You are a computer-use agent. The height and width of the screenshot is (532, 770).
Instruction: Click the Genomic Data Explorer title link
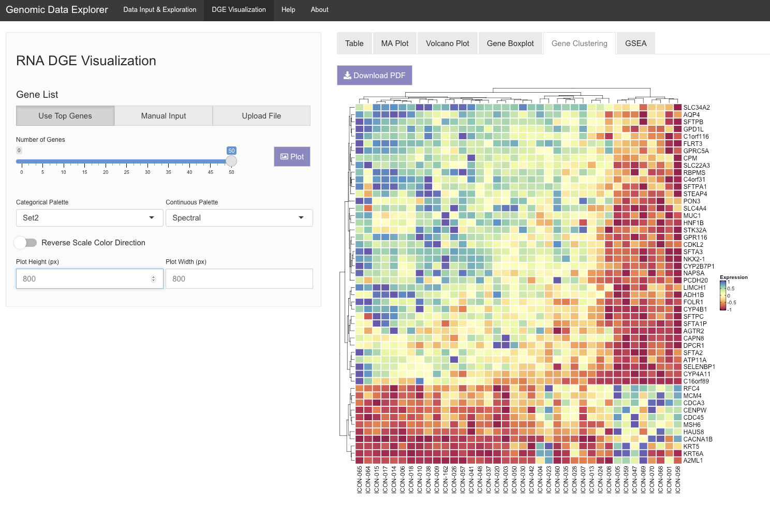(57, 10)
